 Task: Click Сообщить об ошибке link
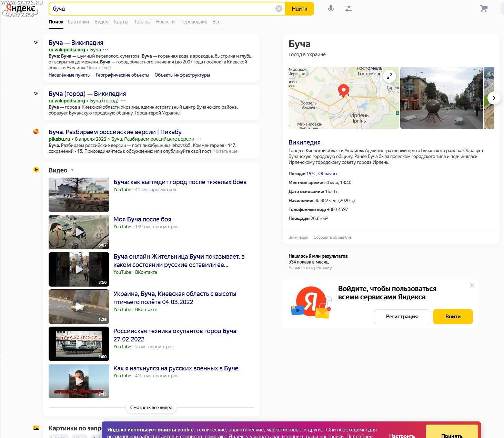(332, 237)
